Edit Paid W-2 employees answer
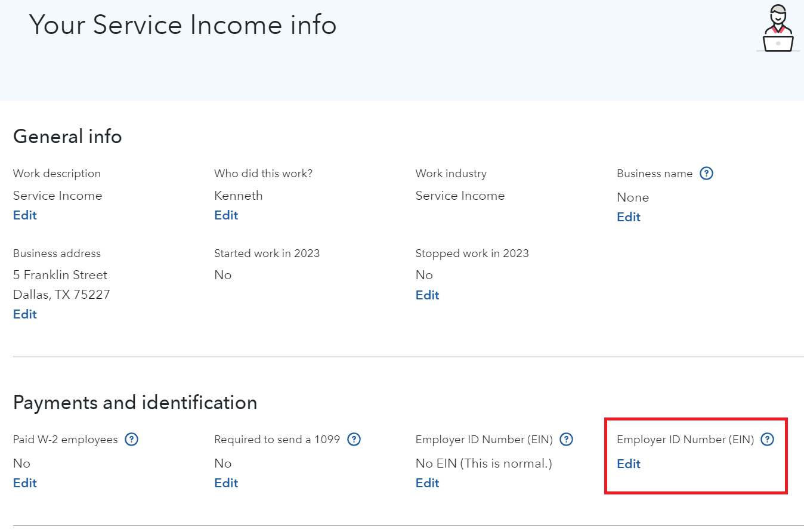This screenshot has height=532, width=804. point(25,483)
